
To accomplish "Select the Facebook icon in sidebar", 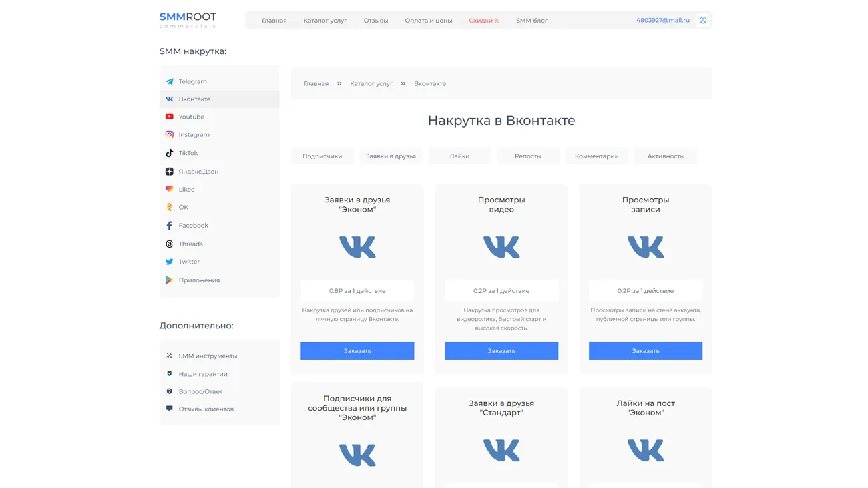I will (x=170, y=226).
